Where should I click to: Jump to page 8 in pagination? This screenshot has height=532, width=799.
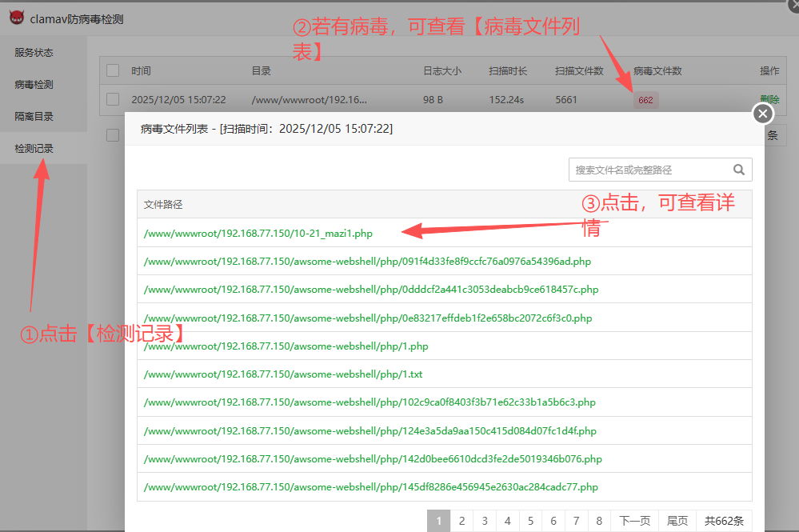click(x=599, y=521)
